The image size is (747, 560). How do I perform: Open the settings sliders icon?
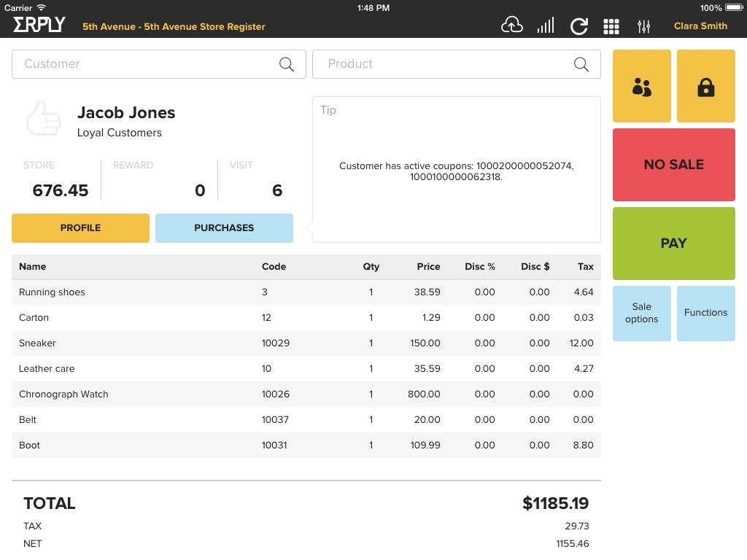643,26
